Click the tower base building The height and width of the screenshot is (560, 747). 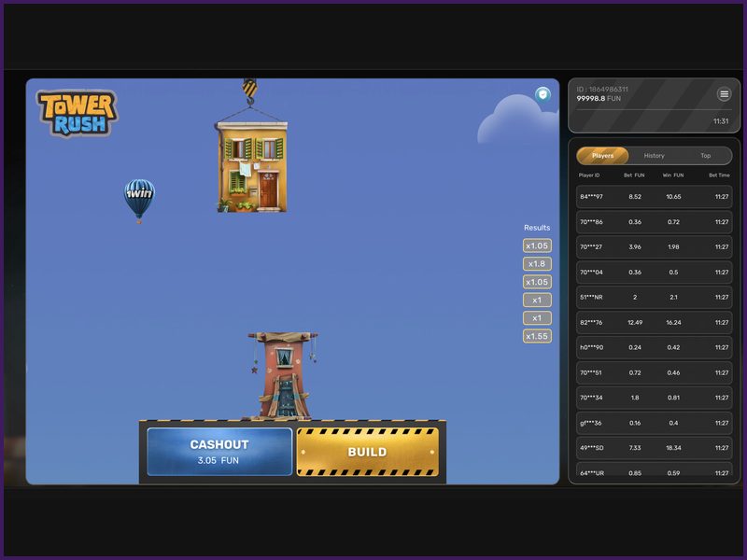tap(282, 373)
